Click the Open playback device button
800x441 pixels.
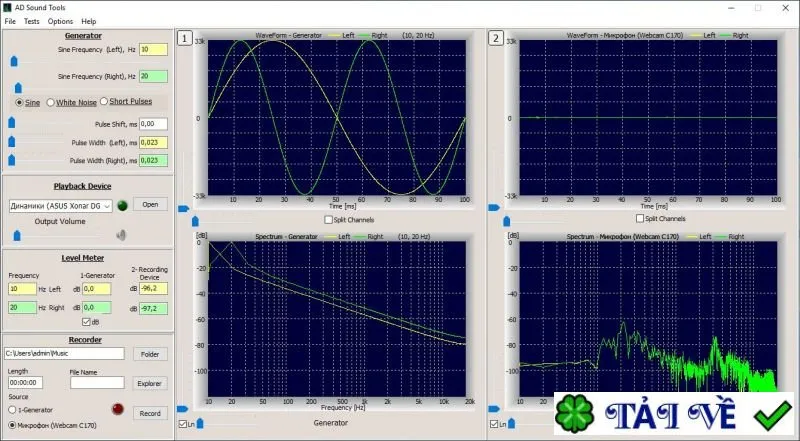coord(150,204)
